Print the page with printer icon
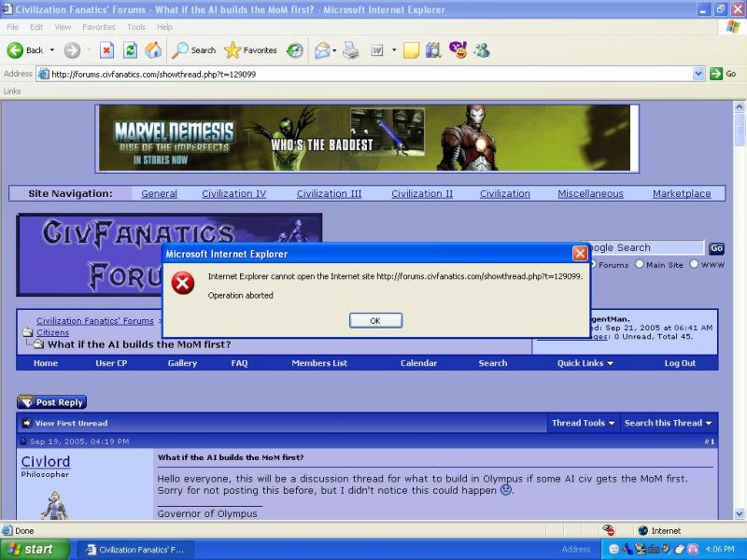The image size is (747, 560). pos(351,50)
